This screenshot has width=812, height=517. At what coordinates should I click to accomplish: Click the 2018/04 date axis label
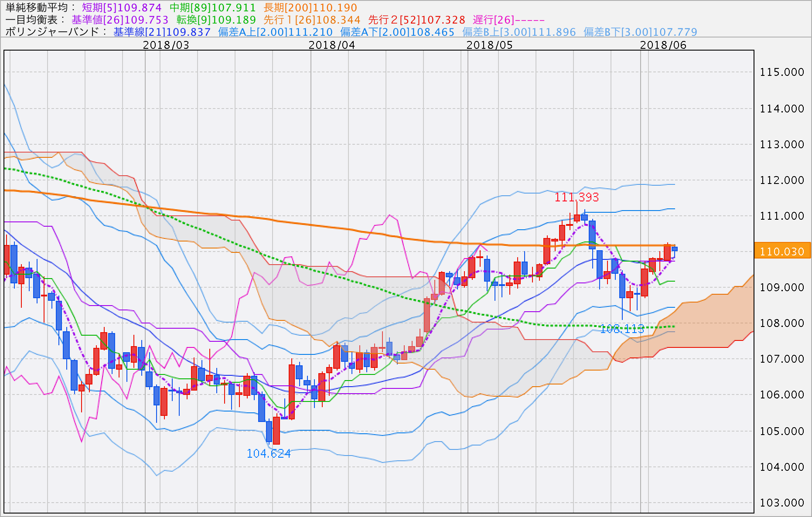332,45
